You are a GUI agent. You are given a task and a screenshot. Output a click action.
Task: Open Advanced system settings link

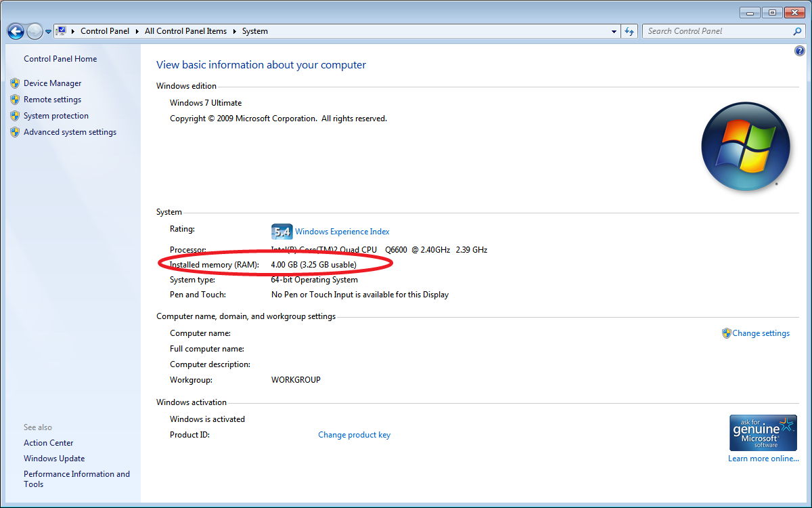70,132
